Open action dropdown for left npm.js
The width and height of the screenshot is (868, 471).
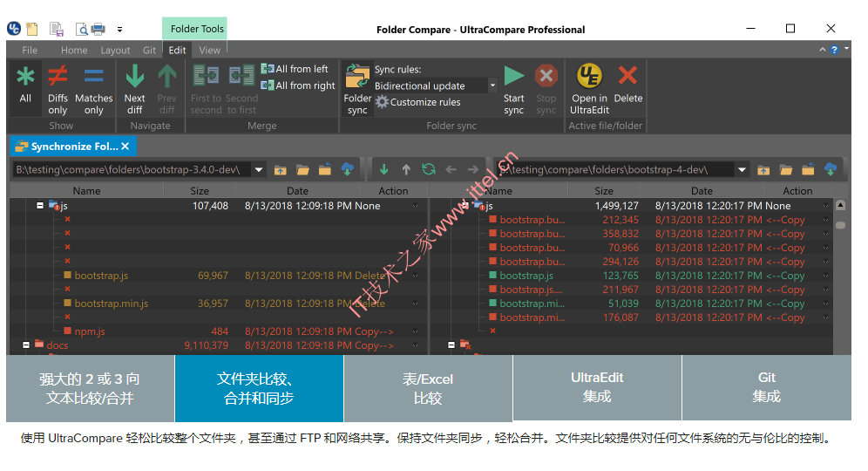[415, 331]
